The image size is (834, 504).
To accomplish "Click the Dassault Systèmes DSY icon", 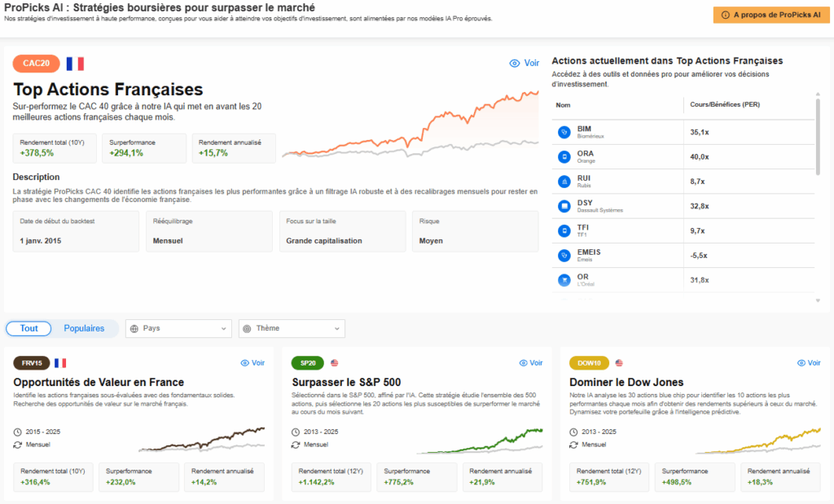I will [564, 206].
